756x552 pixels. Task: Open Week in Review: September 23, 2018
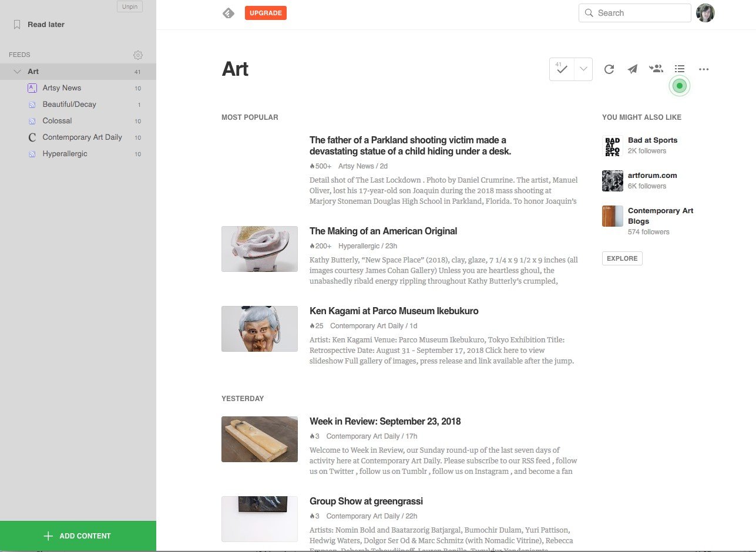[385, 422]
